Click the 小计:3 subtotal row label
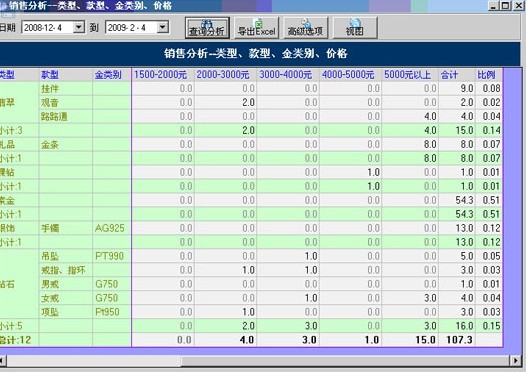This screenshot has height=373, width=526. [x=11, y=130]
